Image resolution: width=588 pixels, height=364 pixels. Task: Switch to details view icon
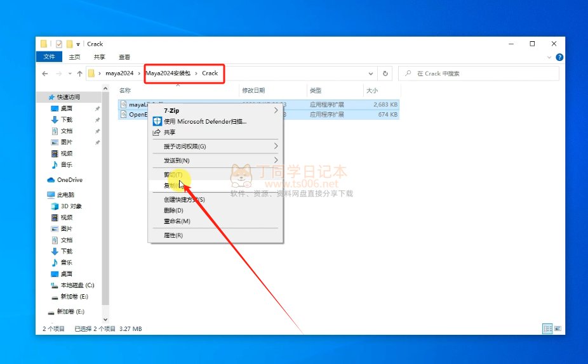(x=547, y=328)
